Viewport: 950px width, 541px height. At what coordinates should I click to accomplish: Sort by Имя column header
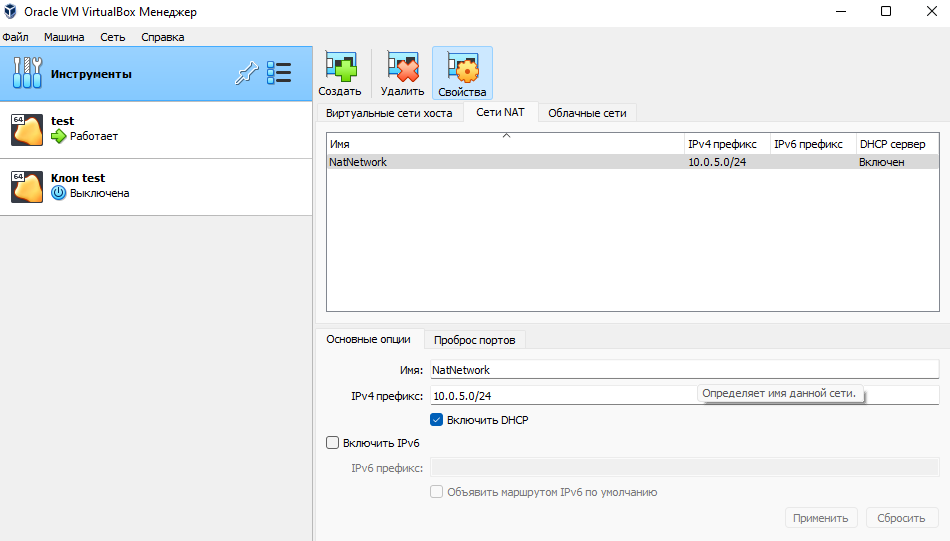pos(505,144)
